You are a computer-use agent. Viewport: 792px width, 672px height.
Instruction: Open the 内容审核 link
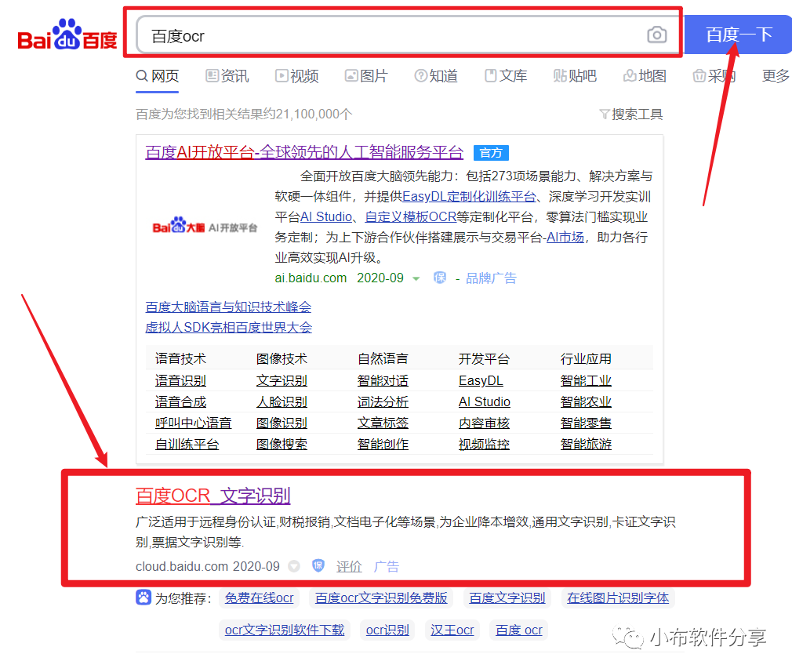pos(484,423)
